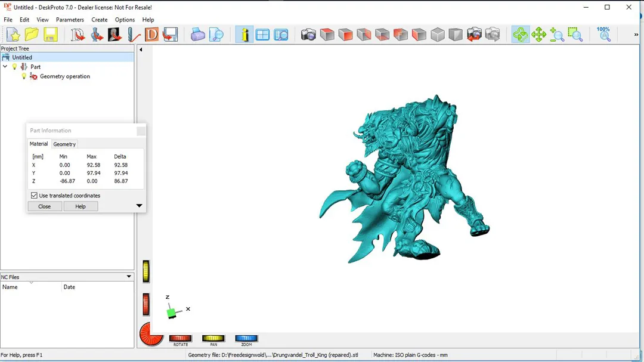Image resolution: width=644 pixels, height=362 pixels.
Task: Open the Help menu
Action: pyautogui.click(x=148, y=20)
